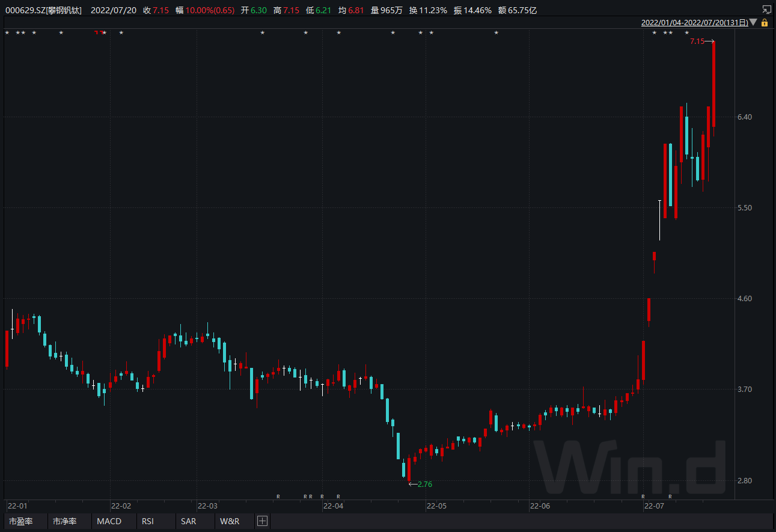Image resolution: width=776 pixels, height=532 pixels.
Task: Click the red 7.15 high marker label on chart
Action: pyautogui.click(x=697, y=41)
